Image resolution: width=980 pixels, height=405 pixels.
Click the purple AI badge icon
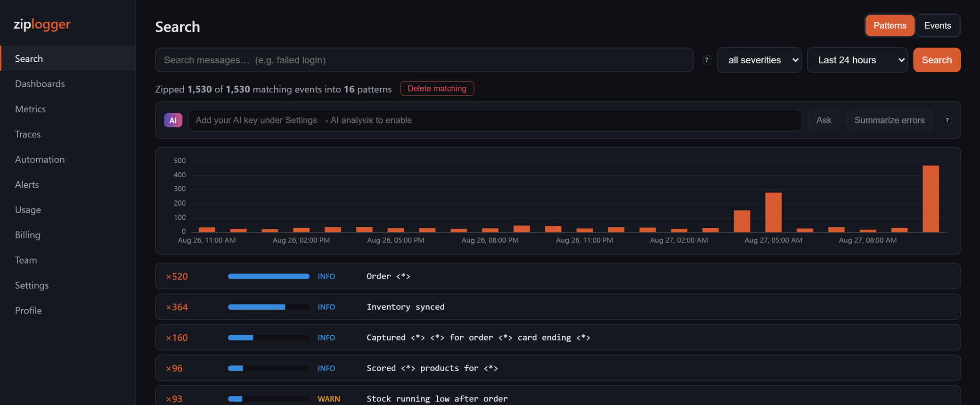[x=173, y=120]
